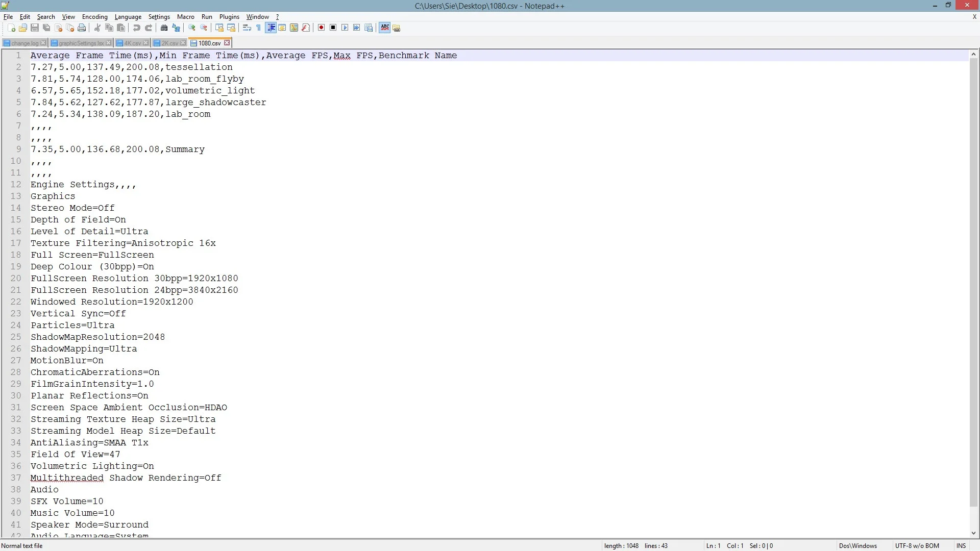
Task: Play back the recorded macro
Action: [345, 28]
